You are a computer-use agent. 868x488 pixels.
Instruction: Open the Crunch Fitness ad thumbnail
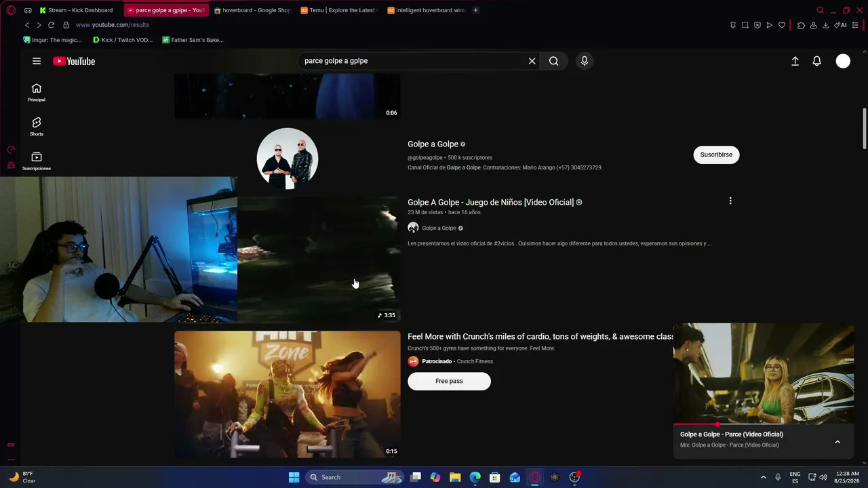288,394
